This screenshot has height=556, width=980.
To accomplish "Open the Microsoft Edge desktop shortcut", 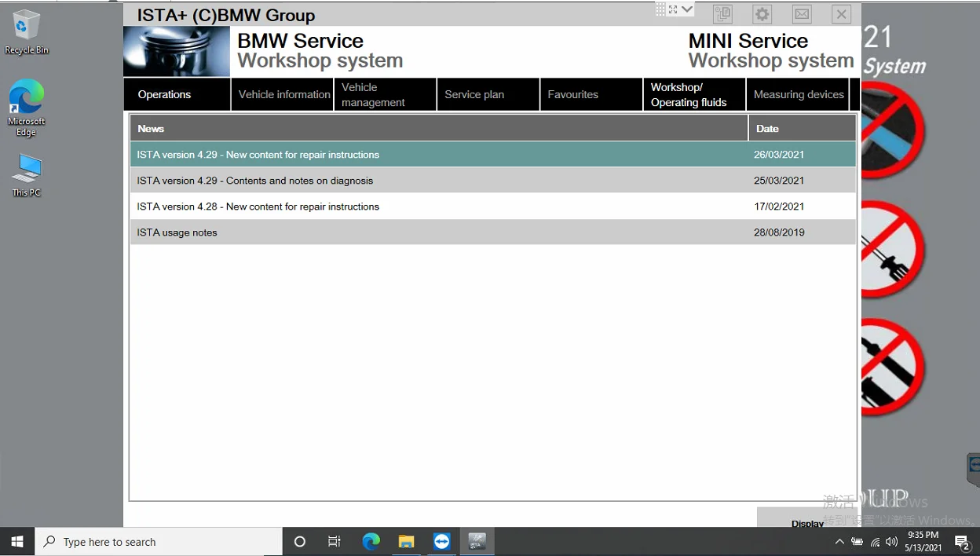I will pos(27,108).
